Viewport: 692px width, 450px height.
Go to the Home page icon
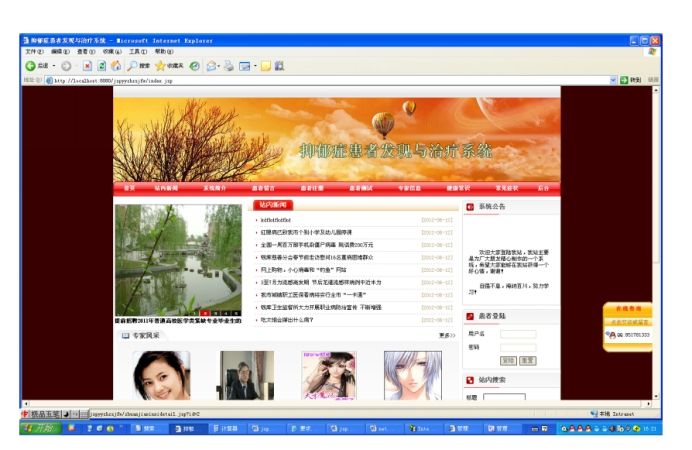(116, 66)
